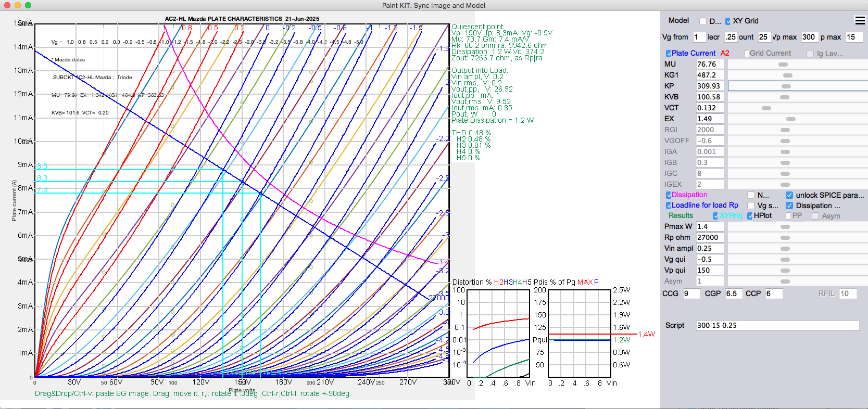This screenshot has width=868, height=409.
Task: Toggle the XYProj checkbox
Action: point(715,216)
